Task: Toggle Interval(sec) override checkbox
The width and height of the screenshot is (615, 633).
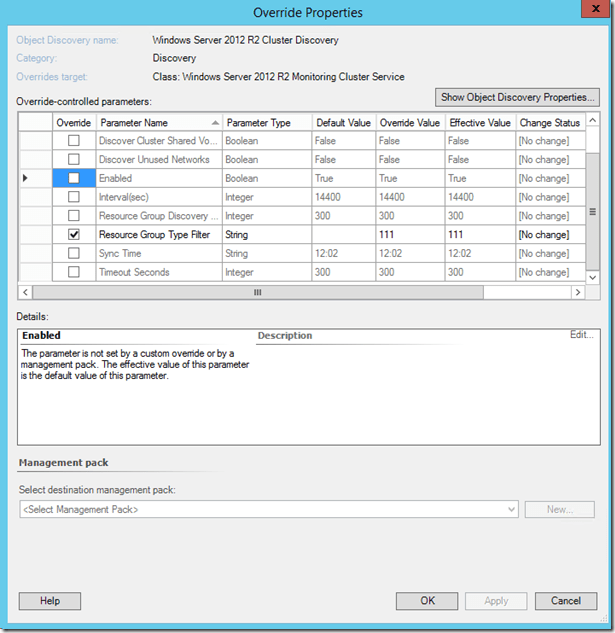Action: (74, 197)
